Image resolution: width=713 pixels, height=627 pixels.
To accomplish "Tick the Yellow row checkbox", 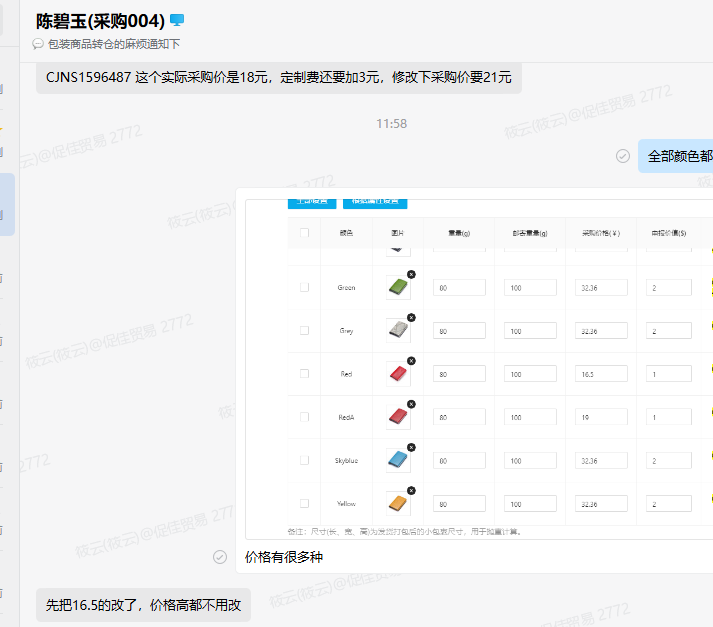I will [x=304, y=503].
